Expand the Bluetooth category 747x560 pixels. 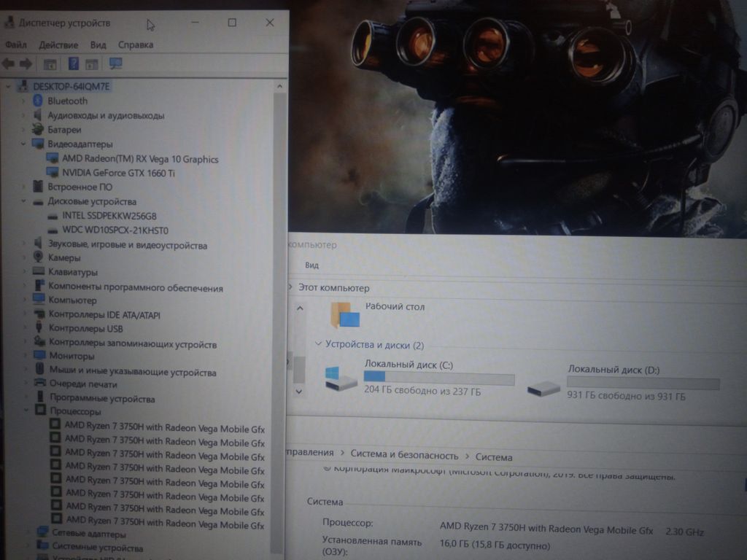pyautogui.click(x=23, y=101)
